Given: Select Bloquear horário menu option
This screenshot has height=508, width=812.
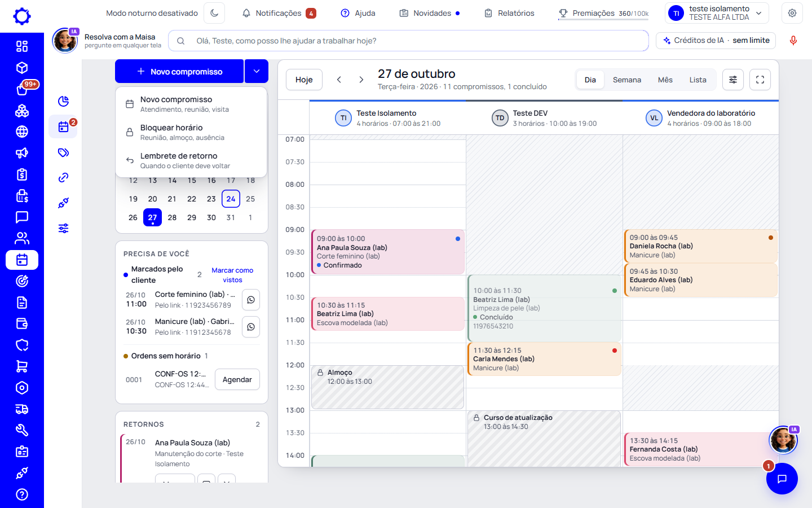Looking at the screenshot, I should pyautogui.click(x=191, y=132).
